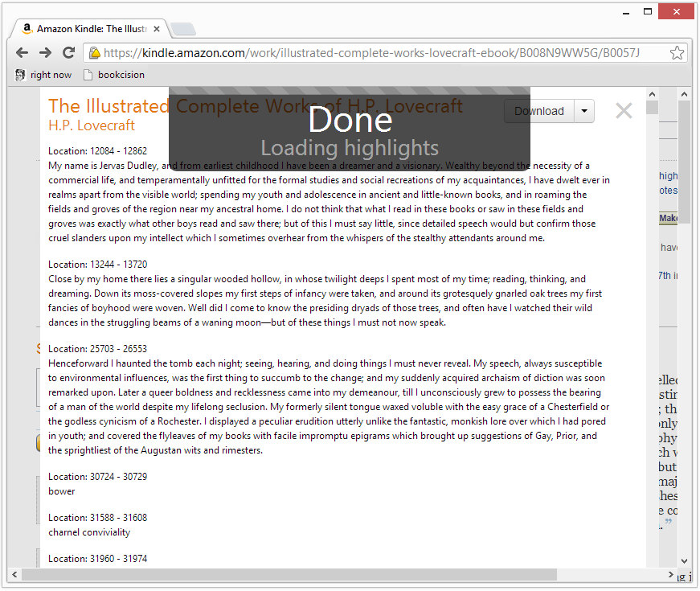Click 'Location: 25703 - 26553' text
Viewport: 700px width, 591px height.
(98, 349)
